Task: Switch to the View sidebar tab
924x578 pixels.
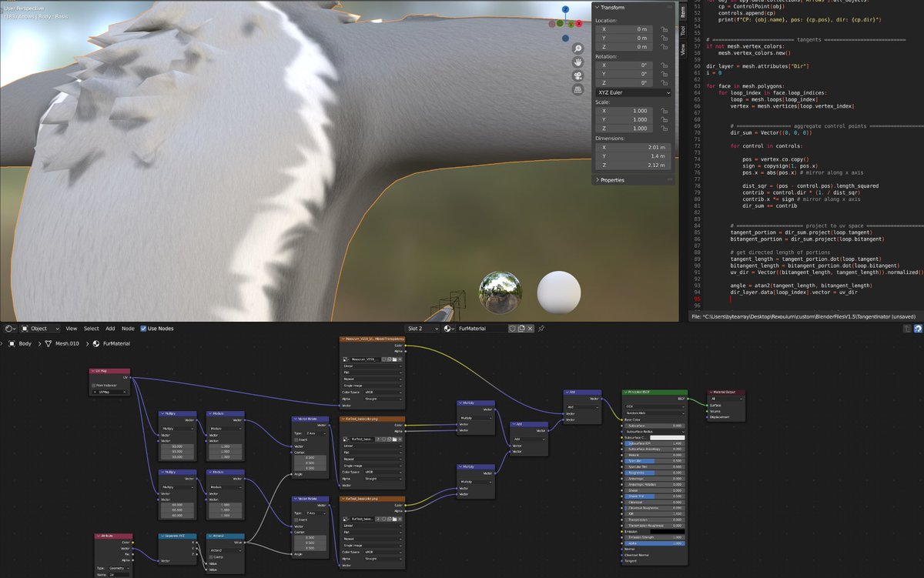Action: pos(683,49)
